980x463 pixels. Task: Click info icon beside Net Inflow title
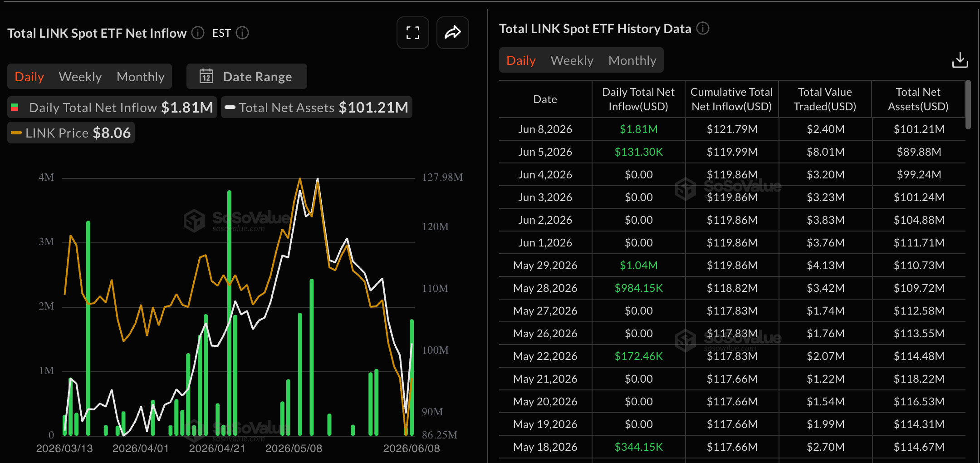[x=198, y=33]
